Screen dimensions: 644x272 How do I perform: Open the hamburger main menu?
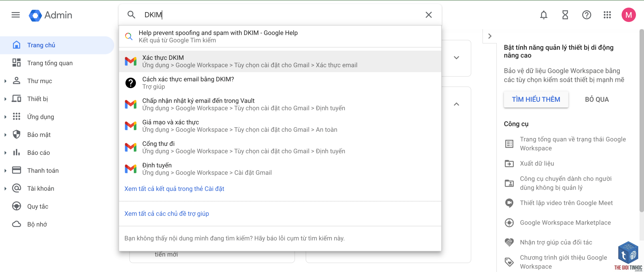coord(16,15)
